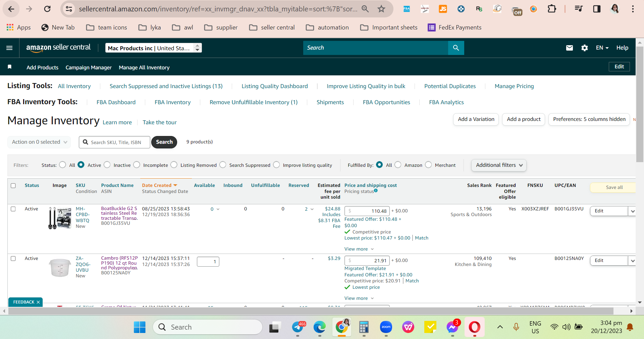Viewport: 644px width, 339px height.
Task: Click the JS extension icon in the toolbar
Action: pos(443,9)
